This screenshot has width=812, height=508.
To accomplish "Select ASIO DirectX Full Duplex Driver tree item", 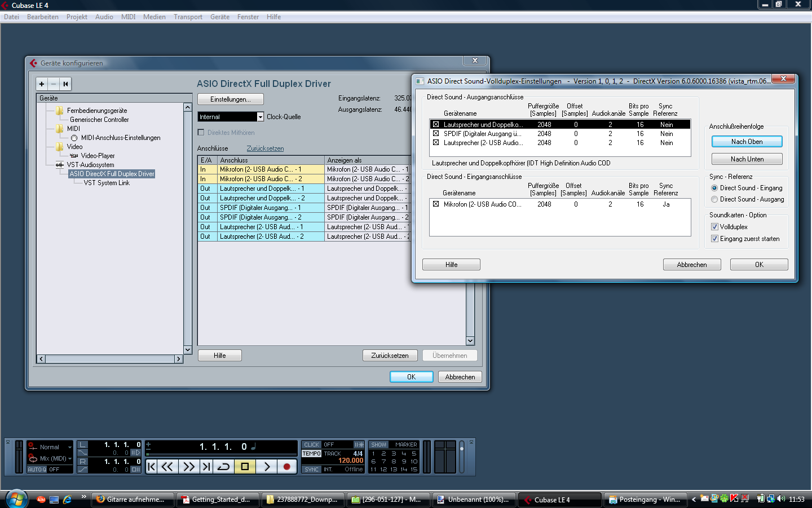I will click(112, 174).
